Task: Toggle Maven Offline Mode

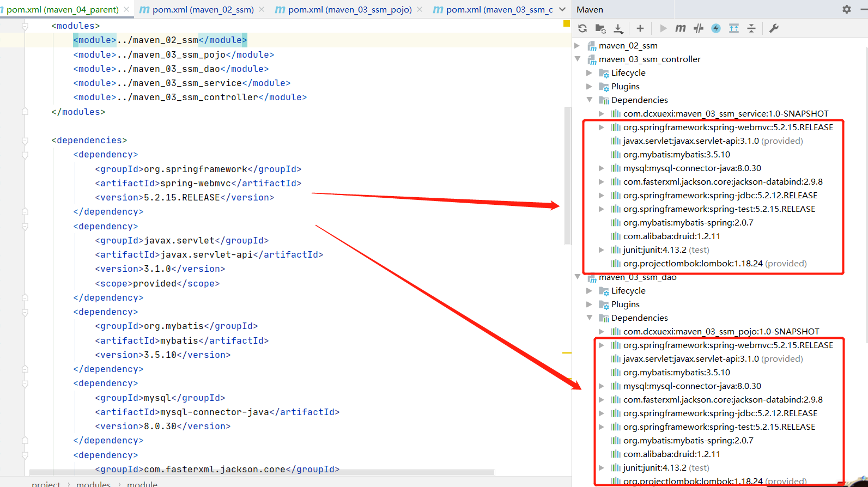Action: click(699, 28)
